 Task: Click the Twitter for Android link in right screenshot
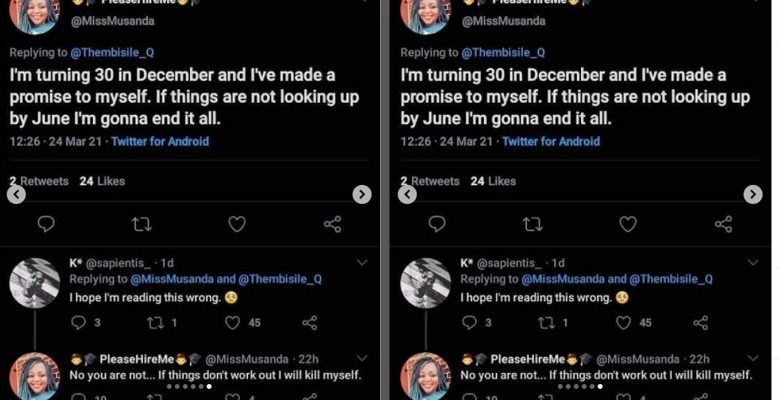tap(550, 142)
